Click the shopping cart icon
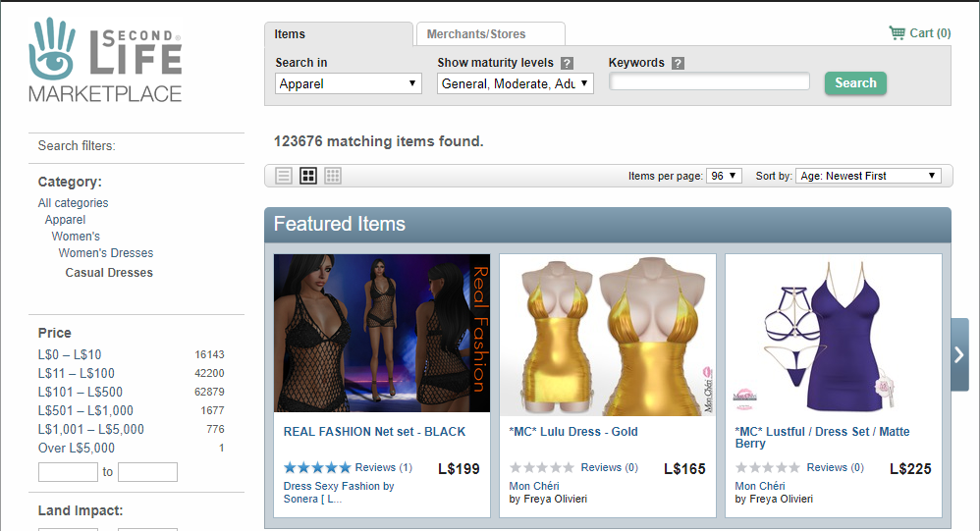 coord(897,33)
